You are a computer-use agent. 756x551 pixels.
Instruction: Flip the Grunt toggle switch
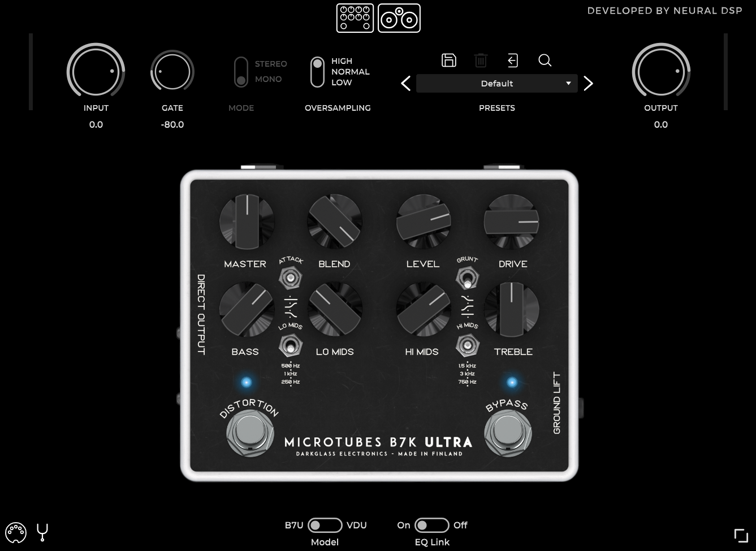pos(468,278)
